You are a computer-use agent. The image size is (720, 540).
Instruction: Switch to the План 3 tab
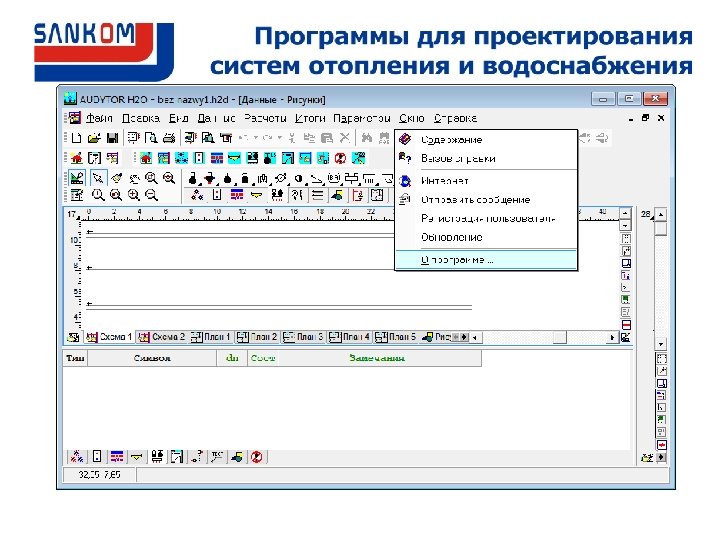coord(303,337)
